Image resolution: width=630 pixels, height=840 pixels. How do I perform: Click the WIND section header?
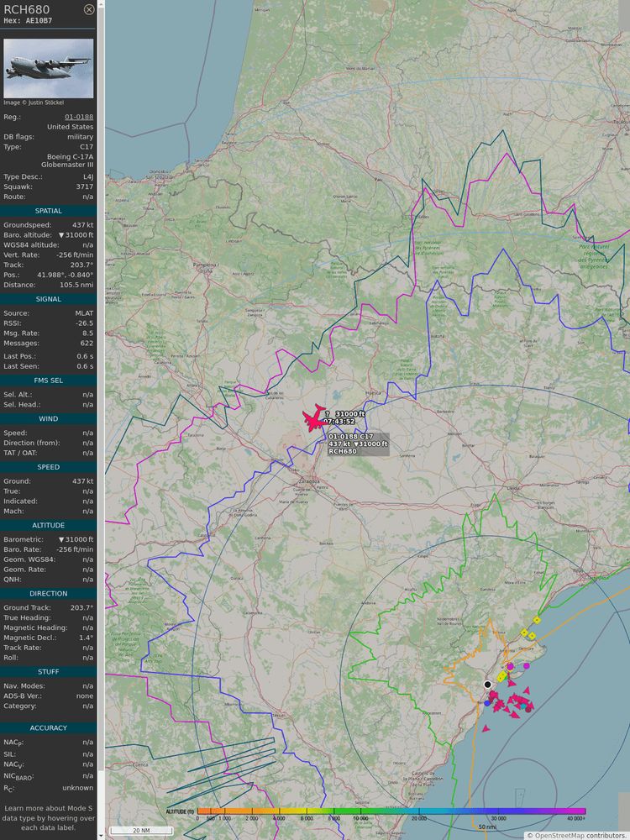point(48,419)
